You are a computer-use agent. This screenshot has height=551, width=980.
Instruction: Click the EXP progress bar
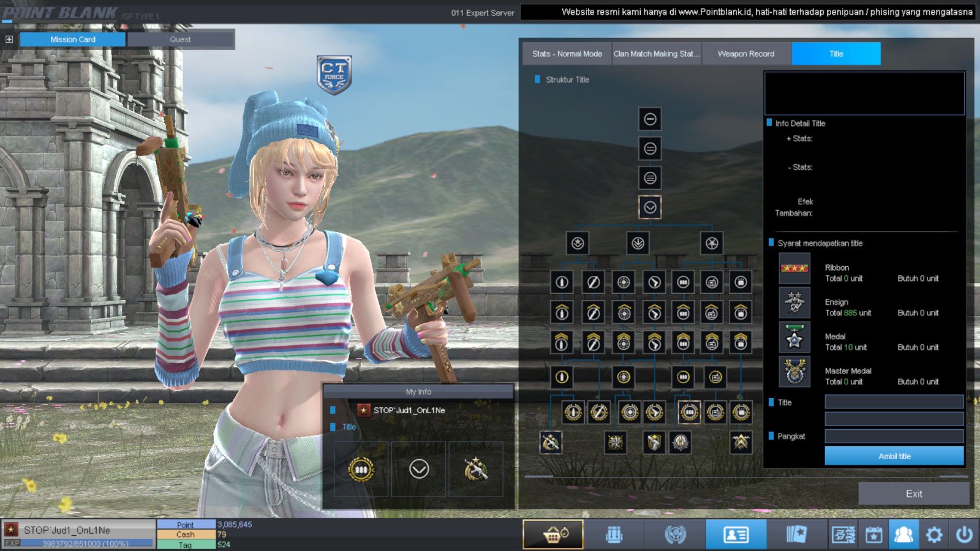[86, 544]
